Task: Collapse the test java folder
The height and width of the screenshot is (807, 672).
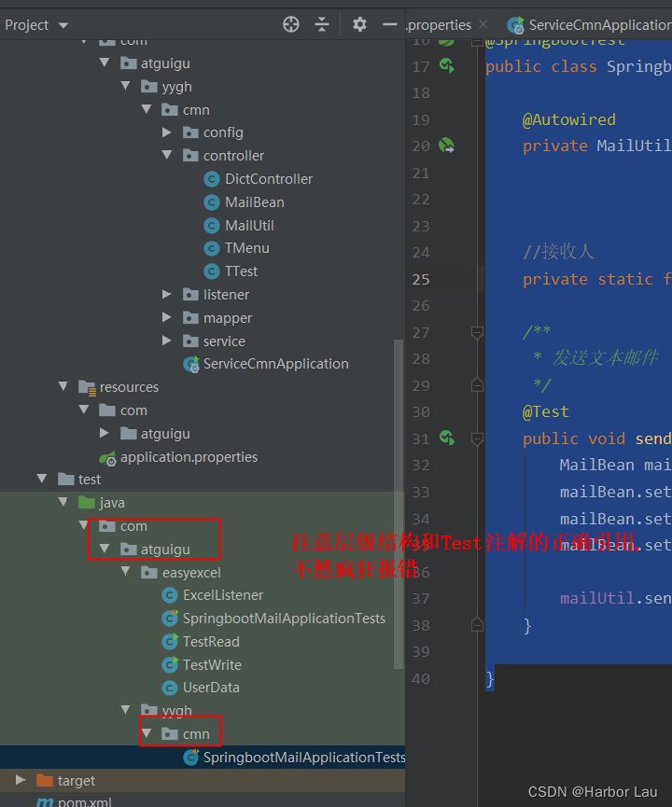Action: pyautogui.click(x=63, y=502)
